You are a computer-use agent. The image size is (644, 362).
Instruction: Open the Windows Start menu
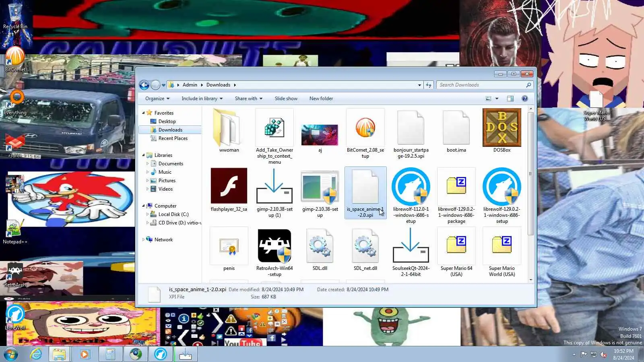point(10,354)
